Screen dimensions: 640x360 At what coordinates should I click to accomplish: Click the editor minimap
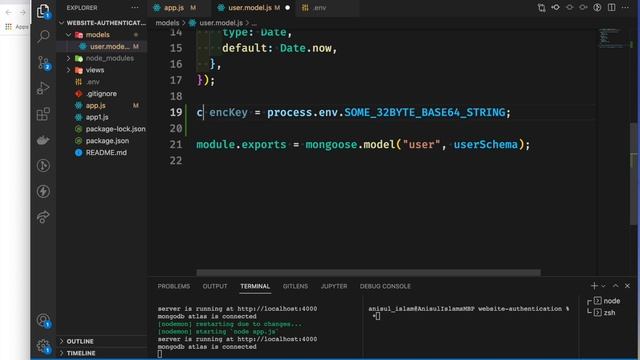click(613, 39)
